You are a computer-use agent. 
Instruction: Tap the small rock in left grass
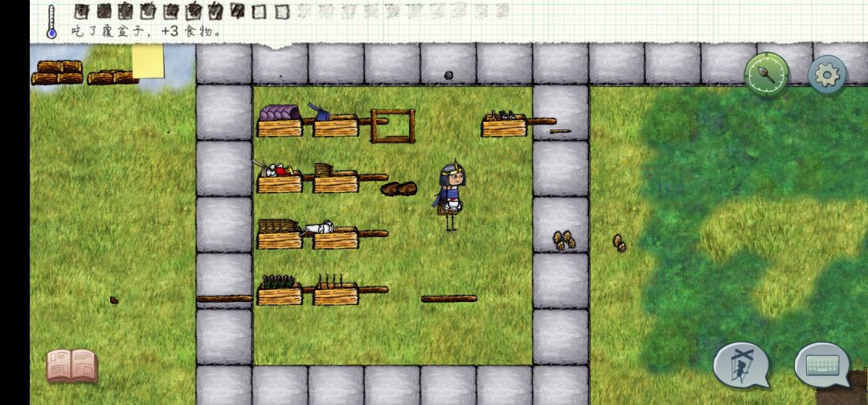click(x=114, y=300)
